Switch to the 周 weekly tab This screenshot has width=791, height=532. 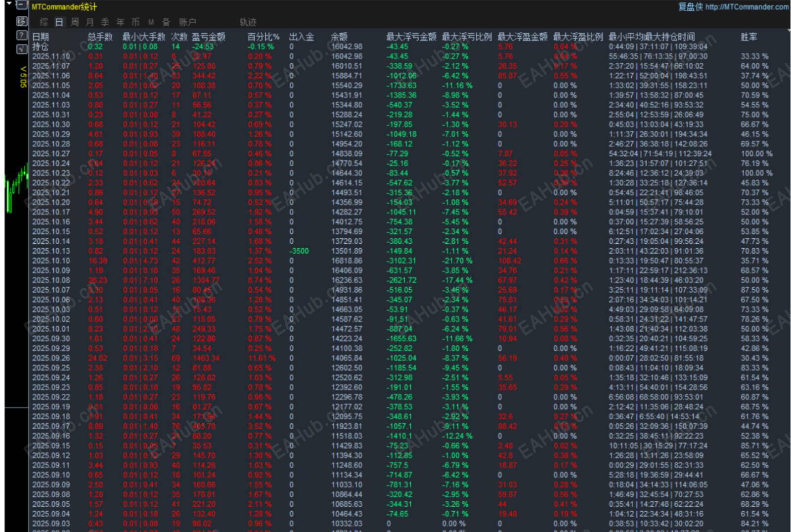[x=75, y=22]
